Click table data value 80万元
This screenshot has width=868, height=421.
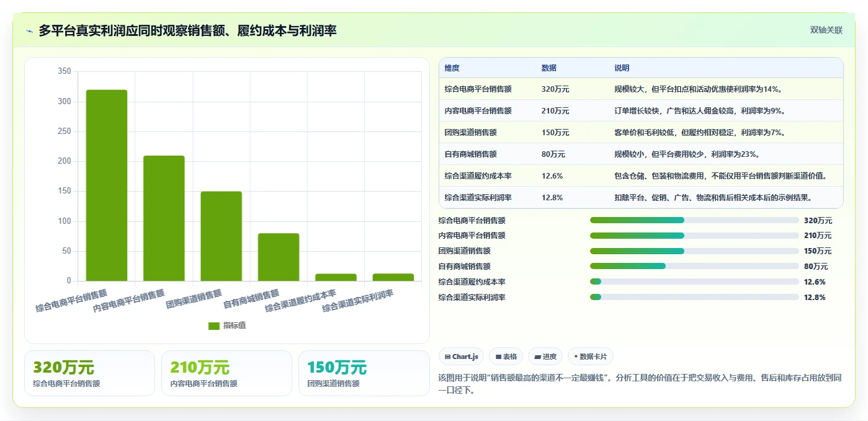[x=553, y=154]
